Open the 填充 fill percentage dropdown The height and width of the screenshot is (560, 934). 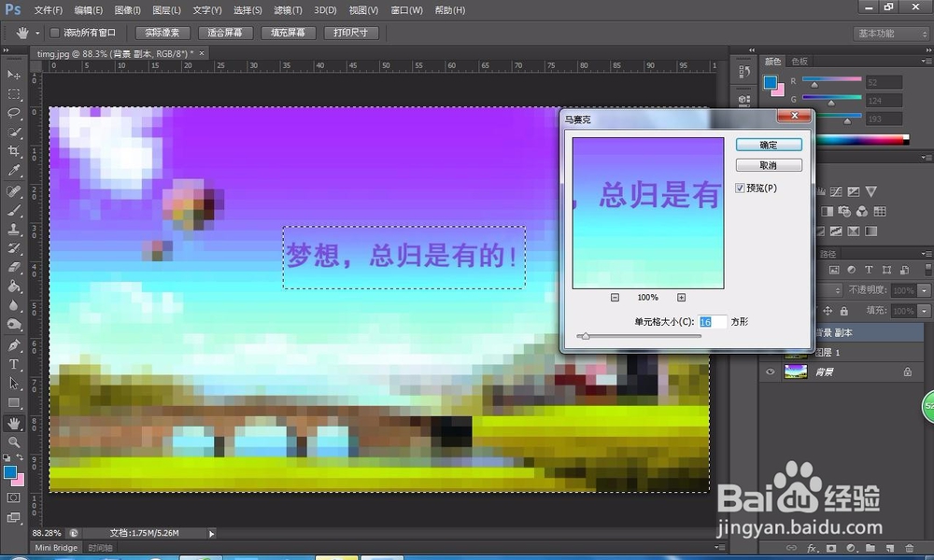pyautogui.click(x=924, y=310)
